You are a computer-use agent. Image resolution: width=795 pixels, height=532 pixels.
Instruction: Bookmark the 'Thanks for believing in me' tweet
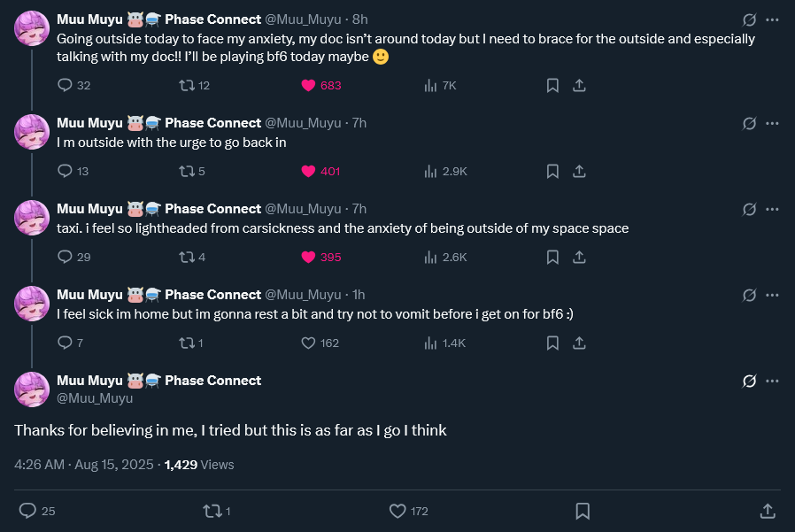tap(583, 511)
